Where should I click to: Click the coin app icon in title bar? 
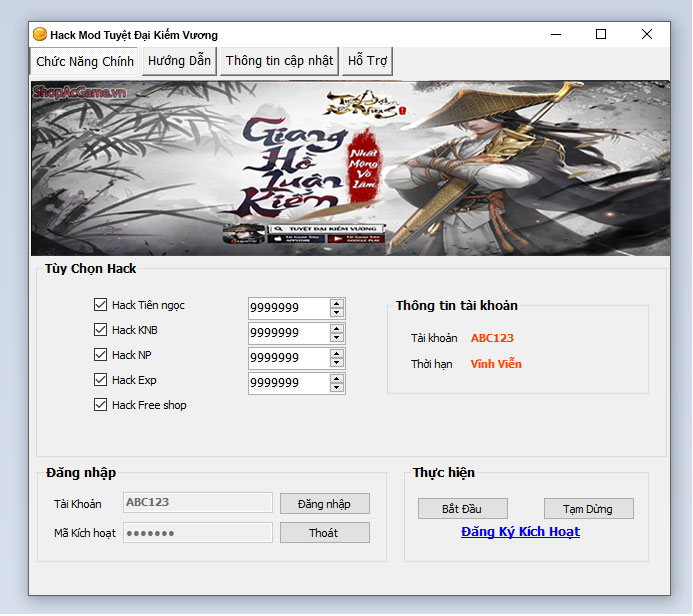coord(40,34)
